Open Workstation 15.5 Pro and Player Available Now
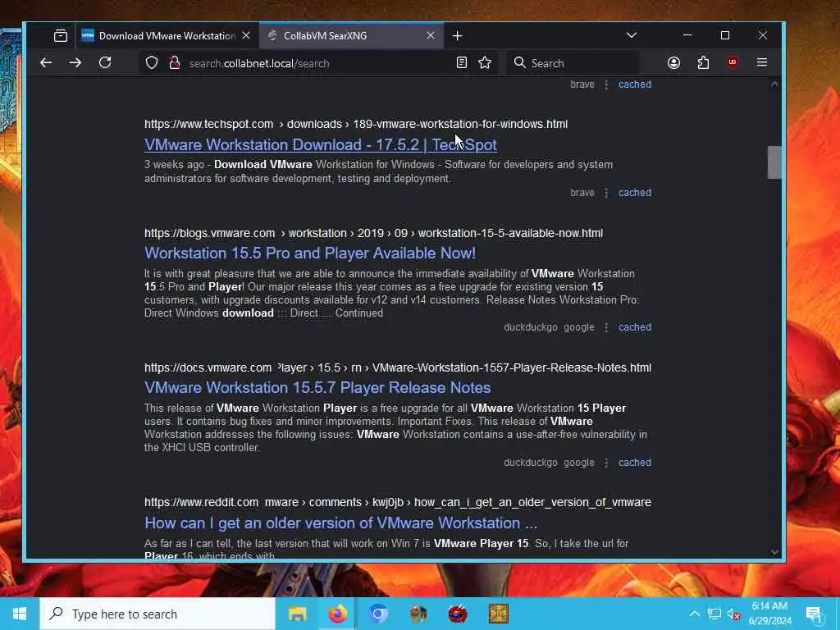840x630 pixels. point(310,253)
